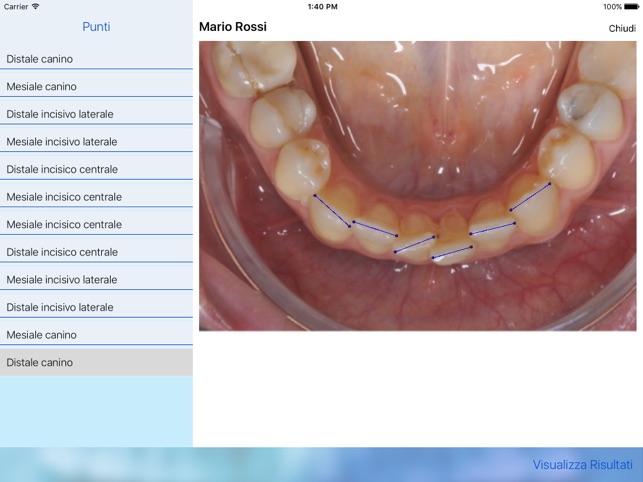The height and width of the screenshot is (482, 643).
Task: Tap the 1:40 PM clock
Action: coord(322,7)
